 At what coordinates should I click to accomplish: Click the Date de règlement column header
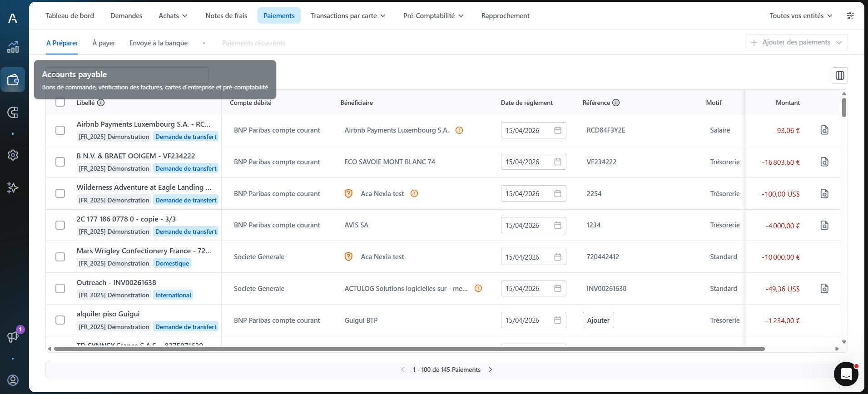pyautogui.click(x=526, y=103)
